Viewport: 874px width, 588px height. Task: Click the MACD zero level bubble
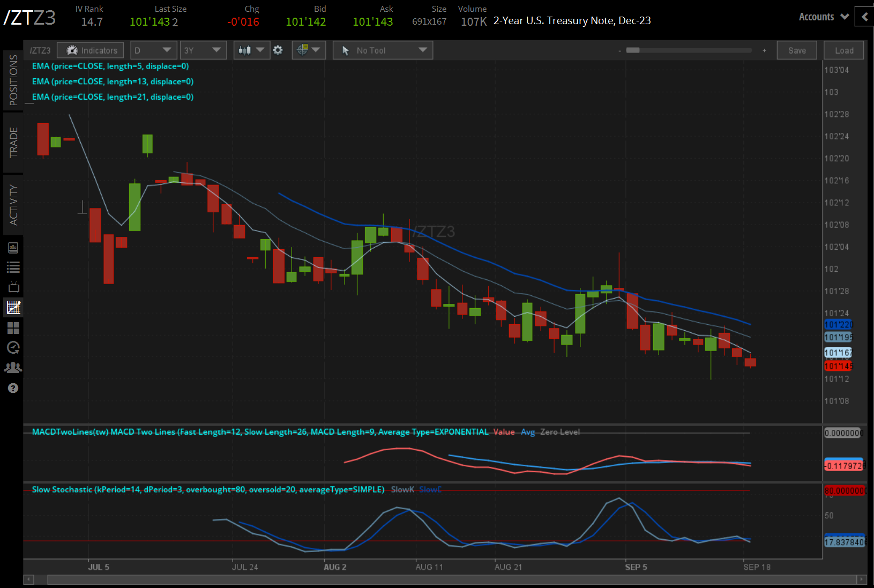(843, 433)
